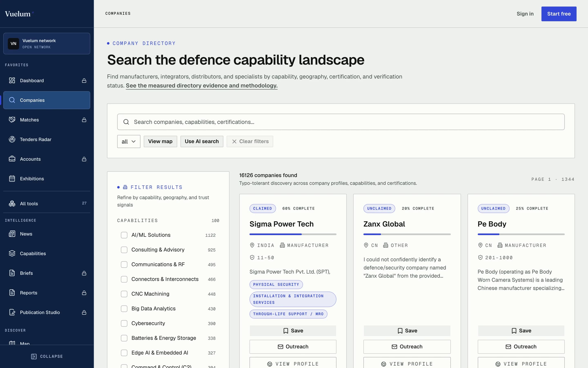Open the Dashboard menu item
The width and height of the screenshot is (588, 368).
click(47, 81)
